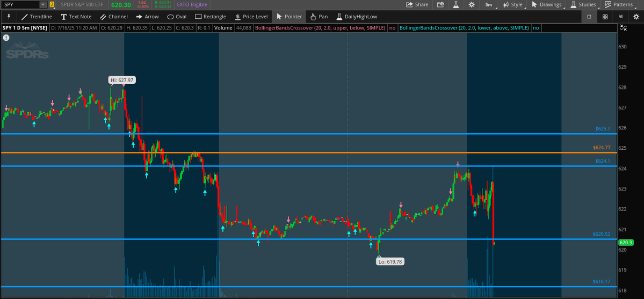Select the $618.17 blue price level line
Viewport: 644px width, 299px height.
309,287
